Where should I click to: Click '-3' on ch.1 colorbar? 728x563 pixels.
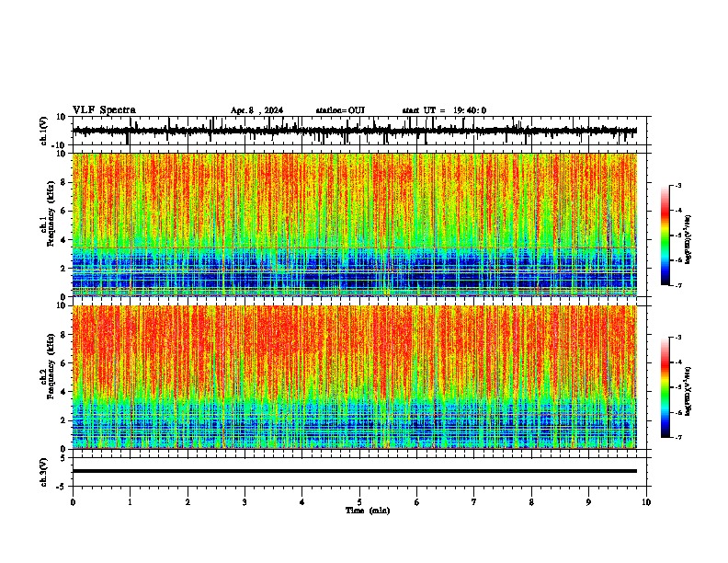(x=677, y=185)
